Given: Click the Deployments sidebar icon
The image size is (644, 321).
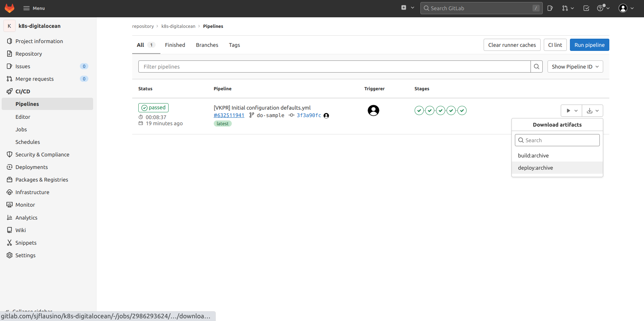Looking at the screenshot, I should [10, 167].
